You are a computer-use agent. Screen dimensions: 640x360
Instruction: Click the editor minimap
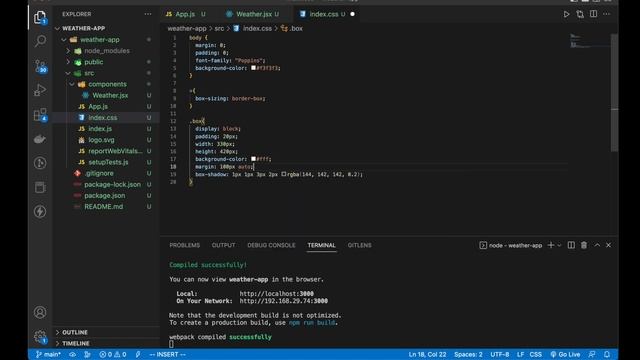click(588, 41)
